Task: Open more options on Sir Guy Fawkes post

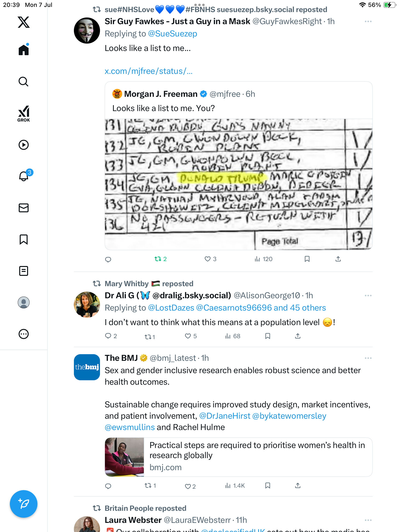Action: 368,21
